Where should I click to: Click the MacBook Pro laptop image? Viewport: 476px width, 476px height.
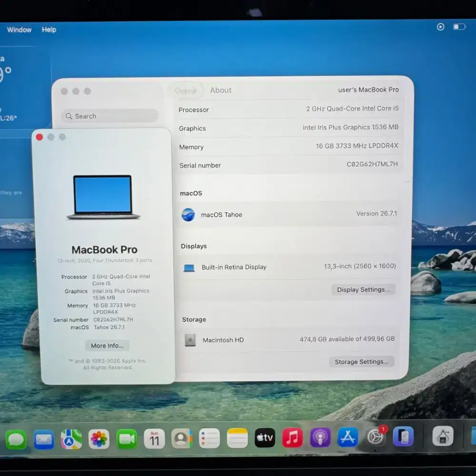point(103,197)
